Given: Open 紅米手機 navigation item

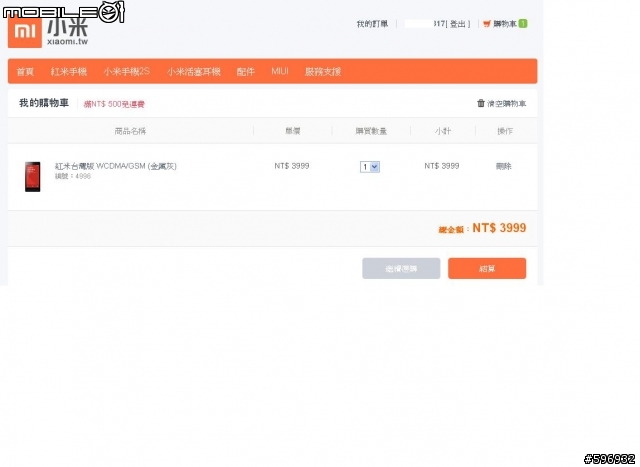Looking at the screenshot, I should [69, 72].
